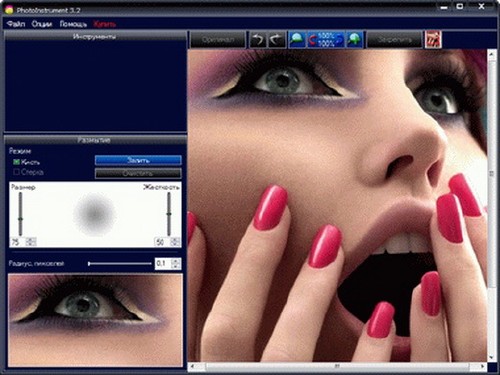
Task: Click the blue Залить fill button
Action: 138,160
